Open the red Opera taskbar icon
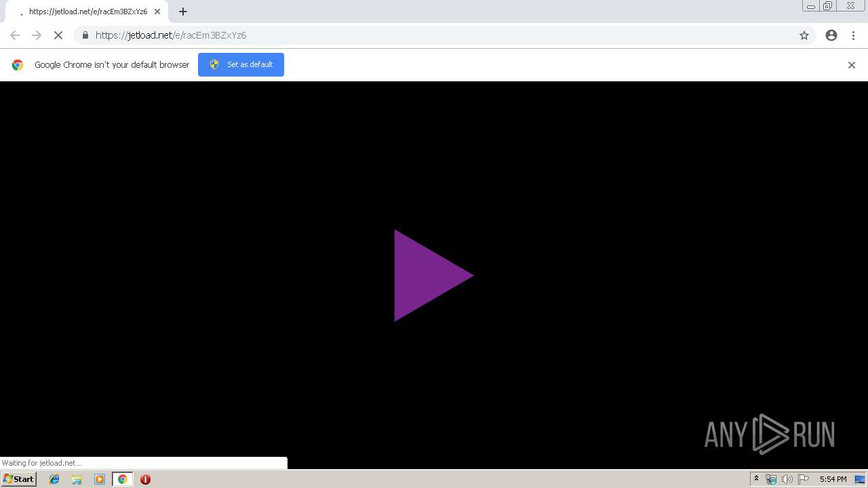 [x=145, y=479]
